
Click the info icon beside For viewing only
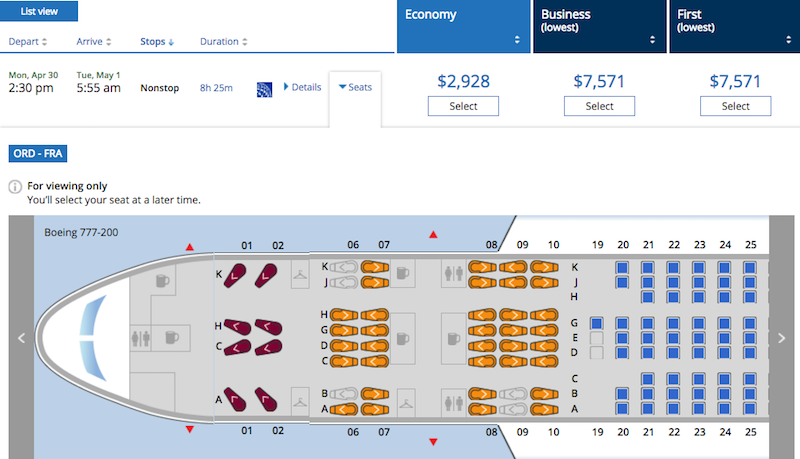15,187
